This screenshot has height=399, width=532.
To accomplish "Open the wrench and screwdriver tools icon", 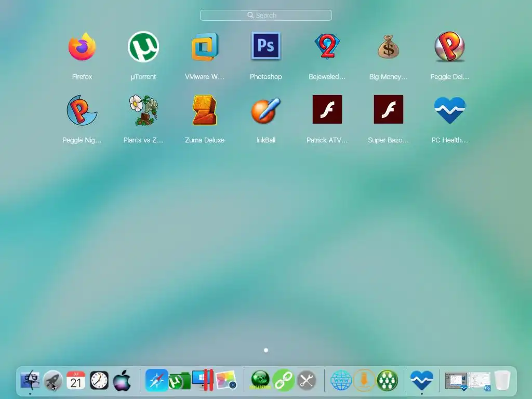I will [307, 380].
